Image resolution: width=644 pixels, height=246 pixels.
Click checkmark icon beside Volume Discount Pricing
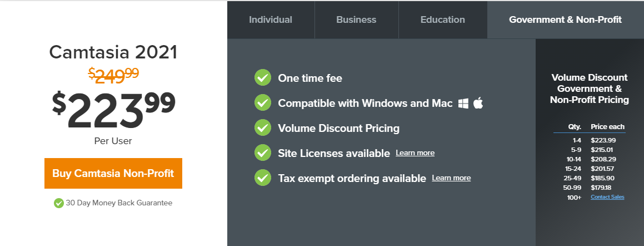click(x=262, y=128)
